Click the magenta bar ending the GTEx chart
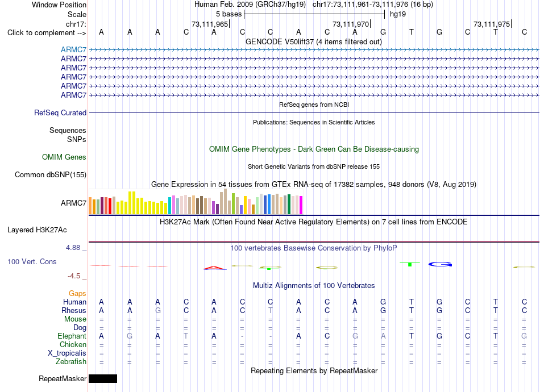Screen dimensions: 540x392 pyautogui.click(x=301, y=205)
